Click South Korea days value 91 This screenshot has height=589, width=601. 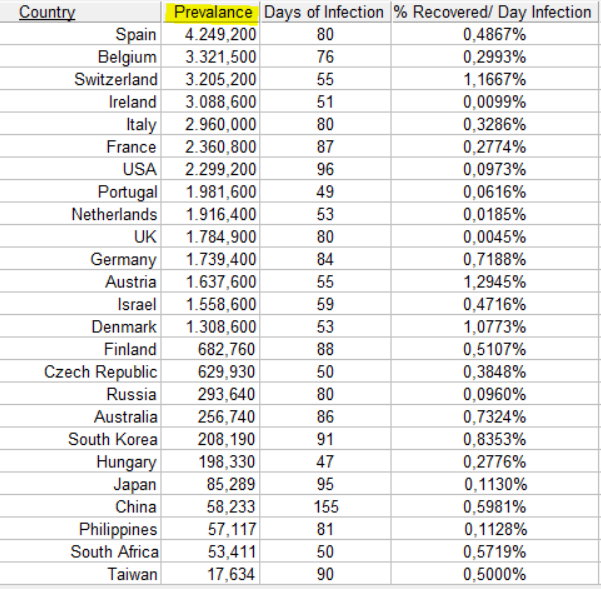pos(325,440)
